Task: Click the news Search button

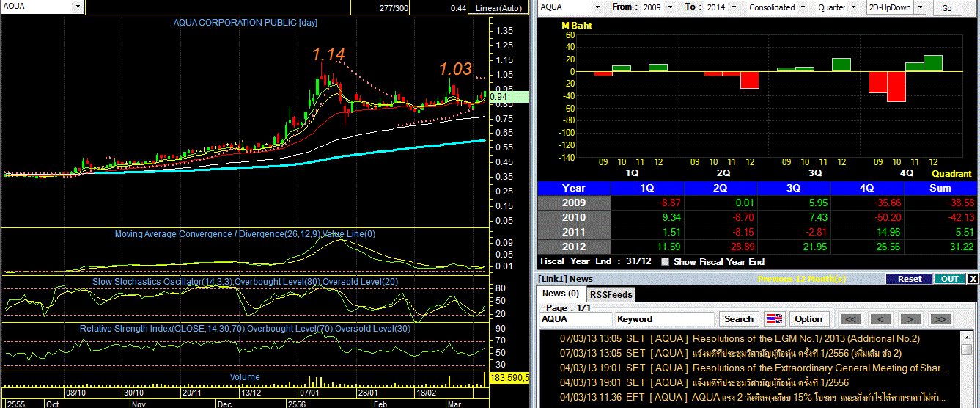Action: [738, 319]
